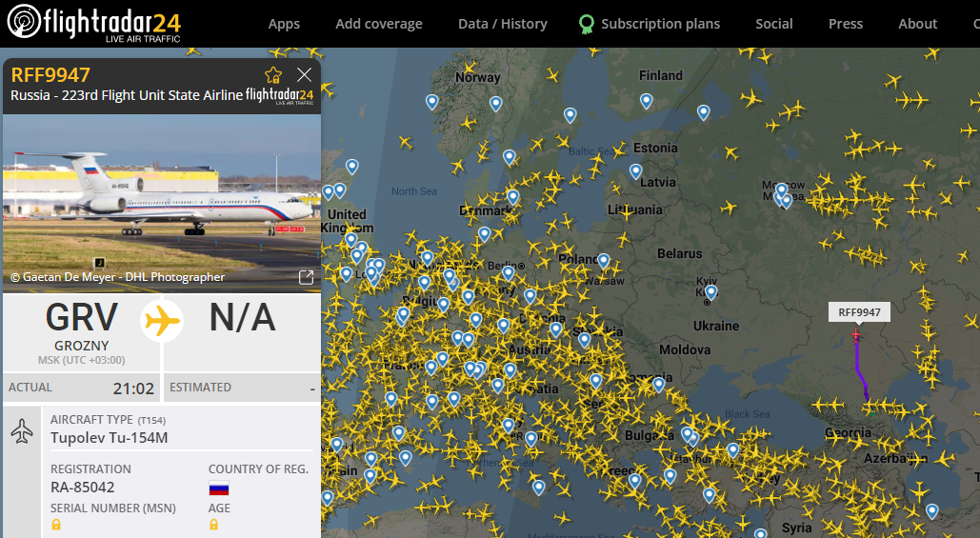Click the Russia - 223rd Flight Unit airline name
This screenshot has width=980, height=538.
click(x=127, y=95)
